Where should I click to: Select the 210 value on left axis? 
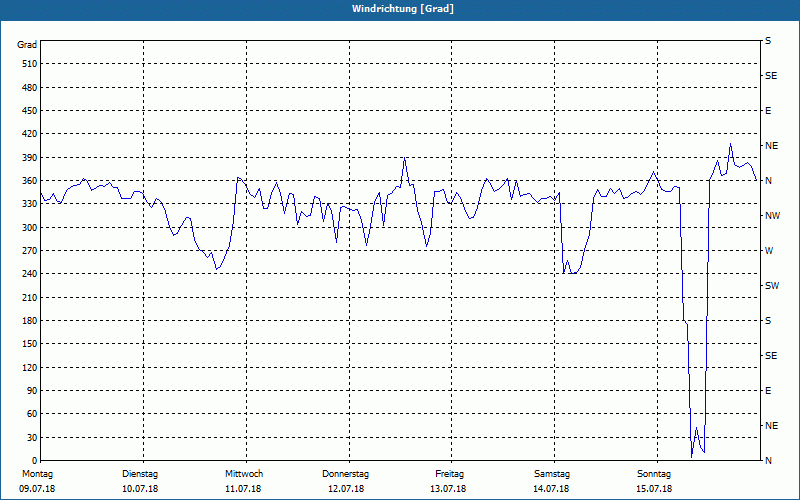[30, 297]
